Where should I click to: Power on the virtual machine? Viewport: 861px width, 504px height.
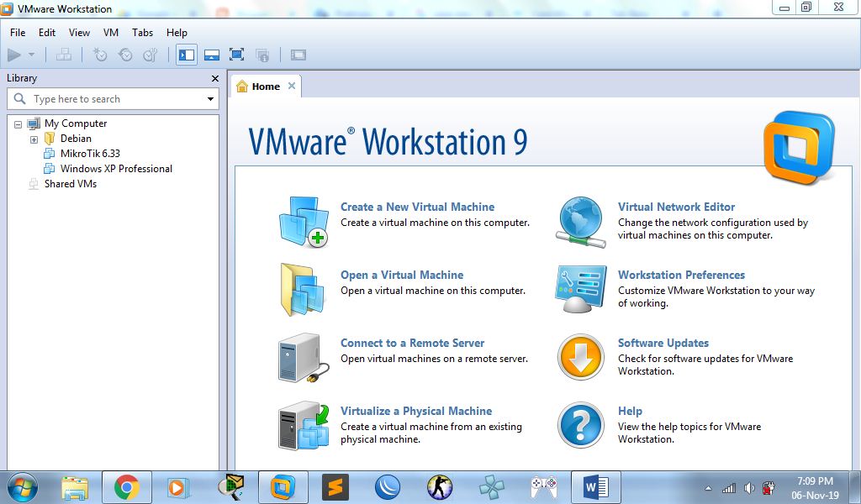click(15, 54)
